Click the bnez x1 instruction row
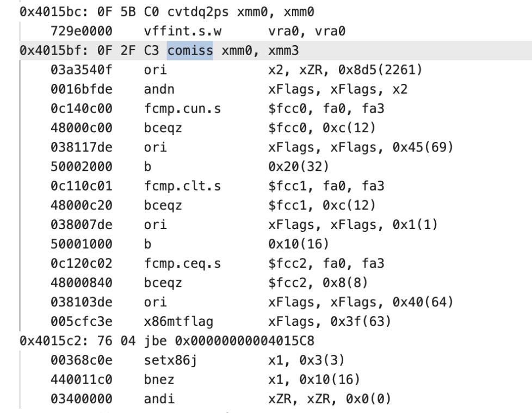The image size is (532, 413). pos(205,379)
